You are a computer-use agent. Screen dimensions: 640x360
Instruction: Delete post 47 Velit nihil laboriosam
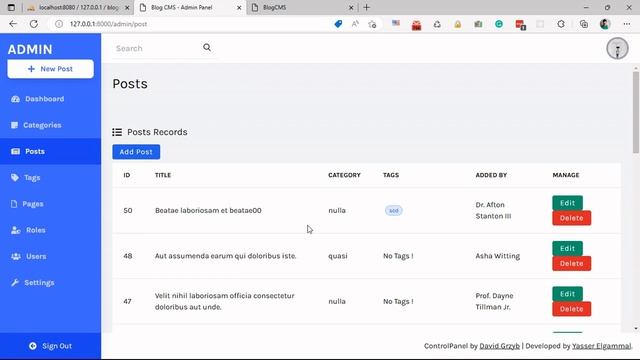(571, 309)
